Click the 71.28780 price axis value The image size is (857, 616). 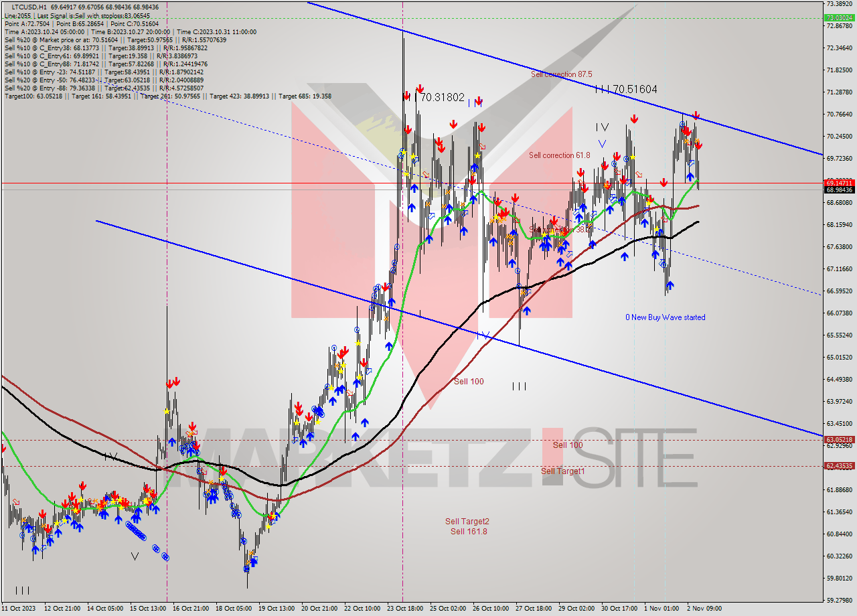pyautogui.click(x=840, y=92)
